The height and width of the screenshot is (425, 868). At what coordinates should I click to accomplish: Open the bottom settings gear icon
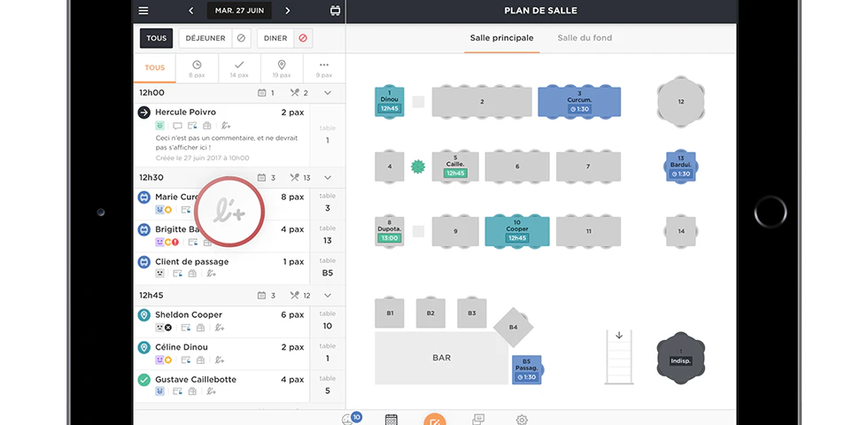coord(521,420)
